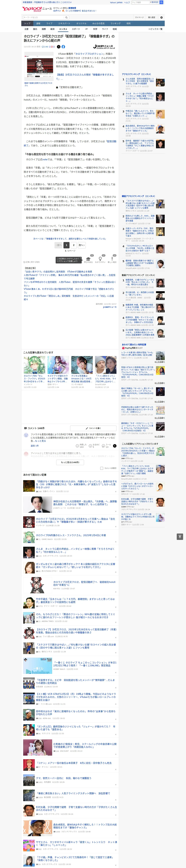Click the コメントを書く button

point(93,428)
